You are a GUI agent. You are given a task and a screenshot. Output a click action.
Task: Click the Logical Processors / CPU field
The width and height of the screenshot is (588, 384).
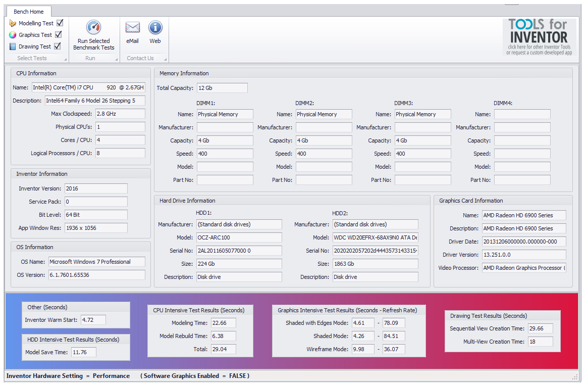120,153
